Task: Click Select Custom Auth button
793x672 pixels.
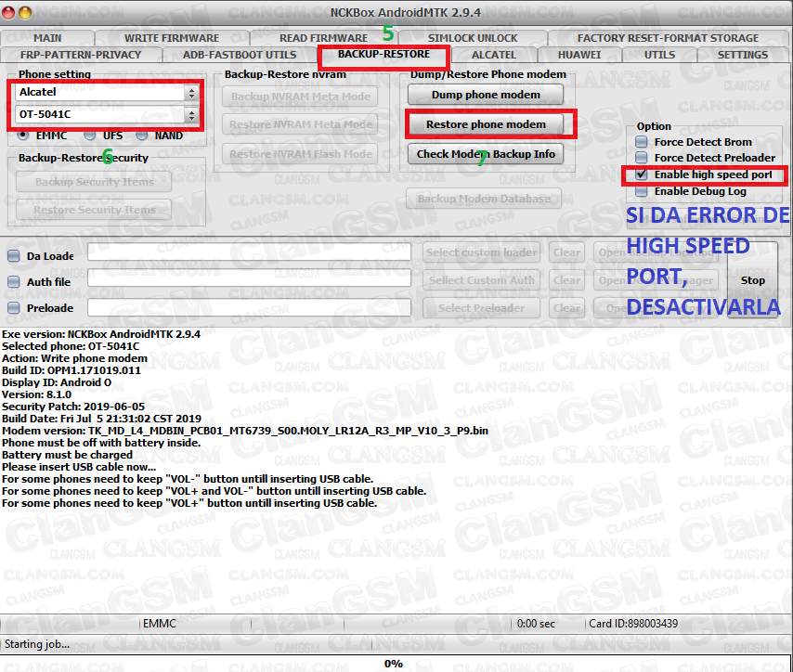Action: pos(481,280)
